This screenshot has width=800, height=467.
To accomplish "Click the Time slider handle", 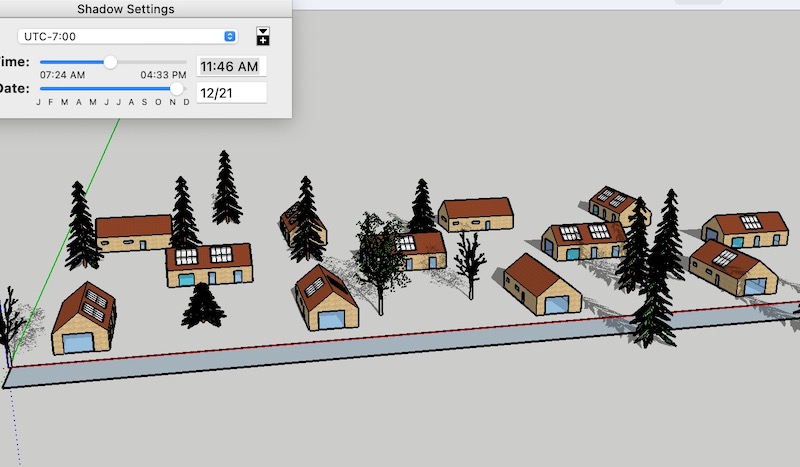I will coord(110,62).
